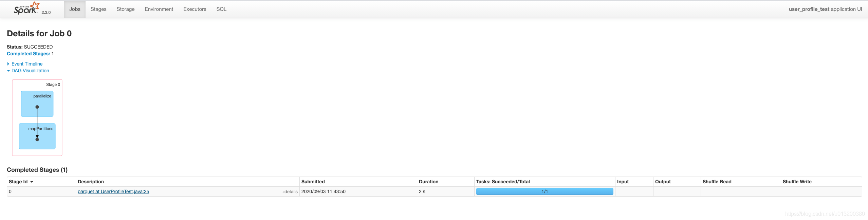Select the mapPartitions node in DAG

37,136
